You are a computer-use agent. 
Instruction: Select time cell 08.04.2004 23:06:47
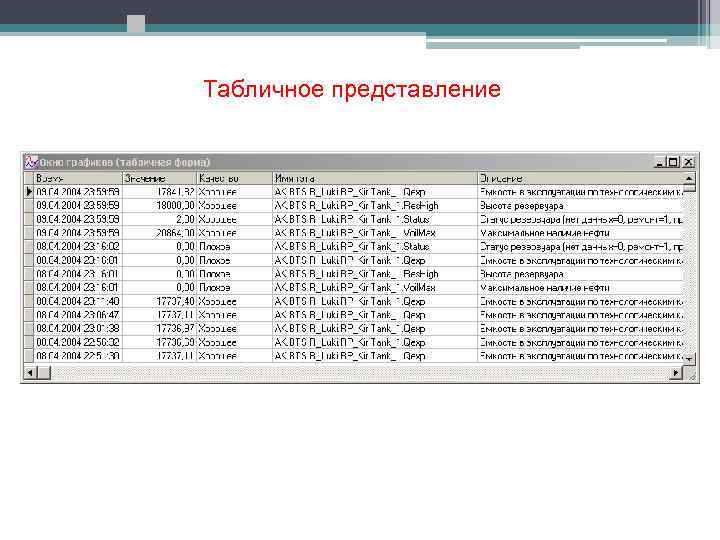79,315
